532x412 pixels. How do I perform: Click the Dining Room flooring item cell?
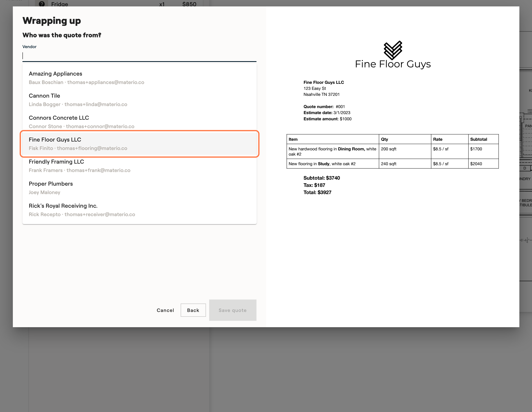pos(333,151)
